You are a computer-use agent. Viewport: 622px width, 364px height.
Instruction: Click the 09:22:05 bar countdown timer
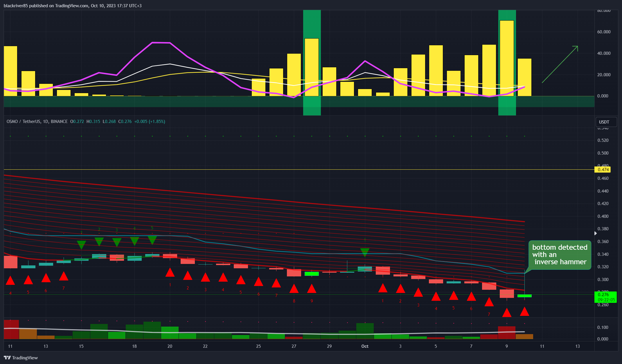(x=606, y=300)
